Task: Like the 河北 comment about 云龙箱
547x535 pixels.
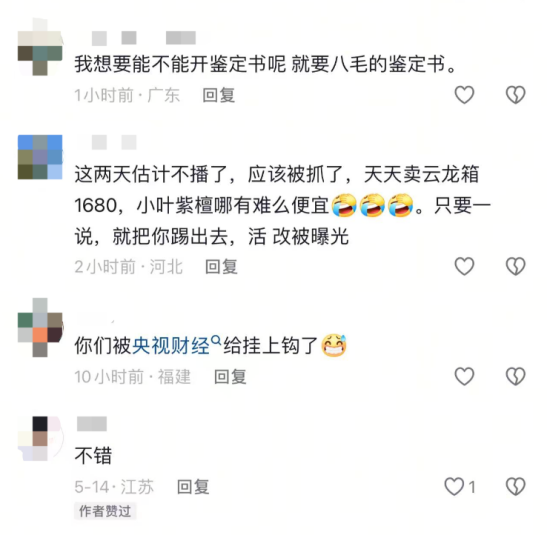Action: pos(464,266)
